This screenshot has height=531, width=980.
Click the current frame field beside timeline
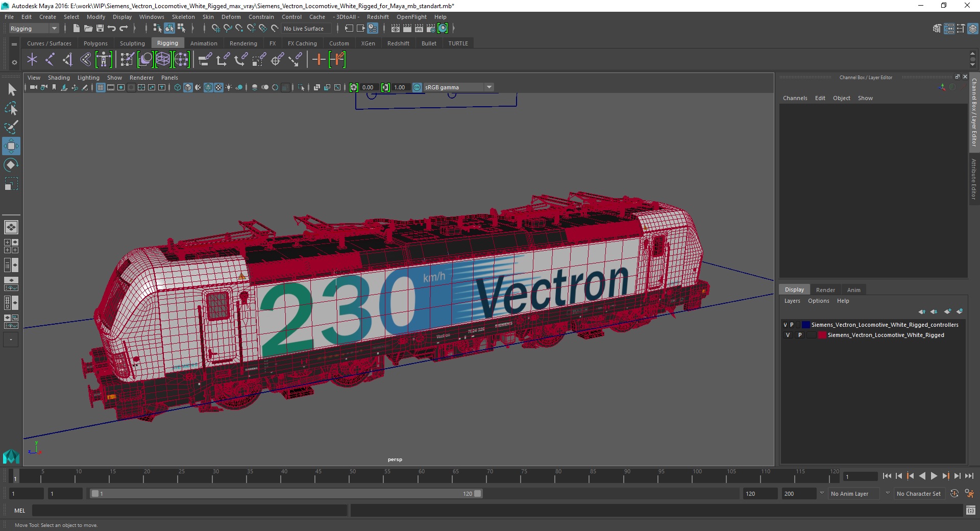tap(860, 476)
